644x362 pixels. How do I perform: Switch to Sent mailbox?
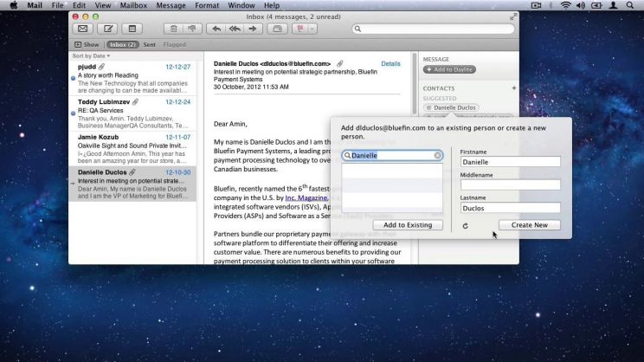point(149,44)
